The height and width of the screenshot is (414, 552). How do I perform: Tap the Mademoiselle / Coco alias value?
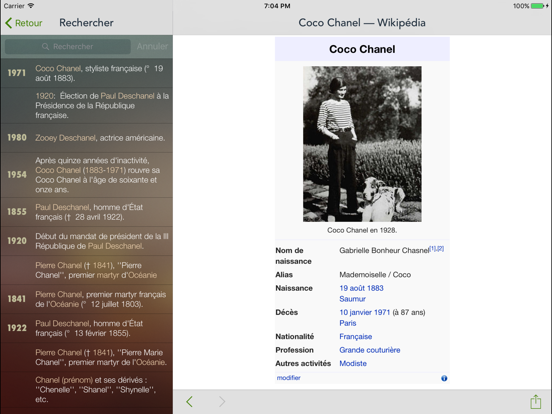point(375,275)
